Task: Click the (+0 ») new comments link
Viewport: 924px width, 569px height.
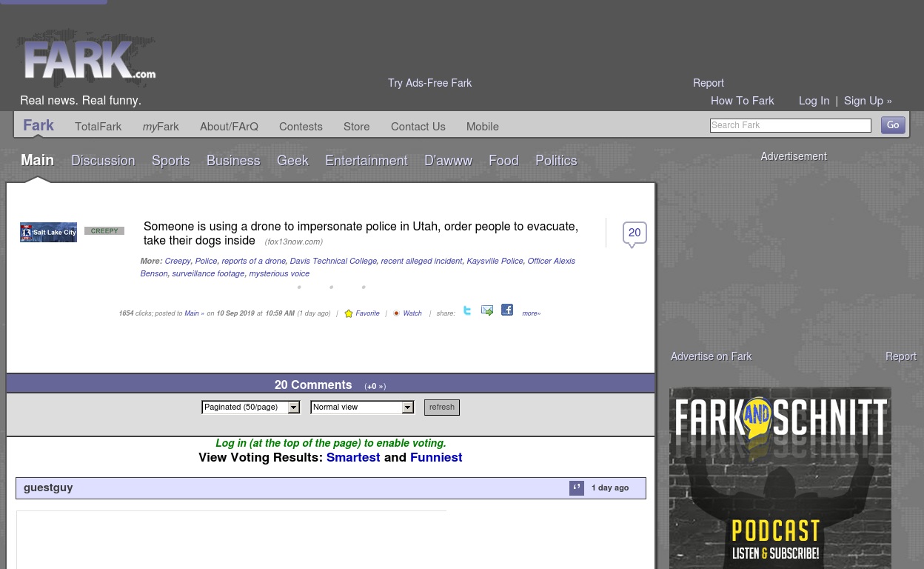Action: 375,387
